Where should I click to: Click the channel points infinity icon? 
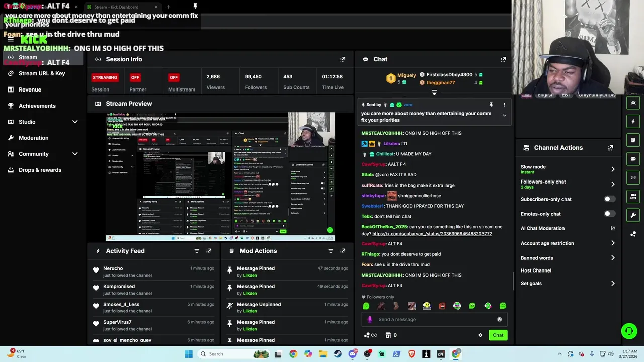pyautogui.click(x=370, y=335)
